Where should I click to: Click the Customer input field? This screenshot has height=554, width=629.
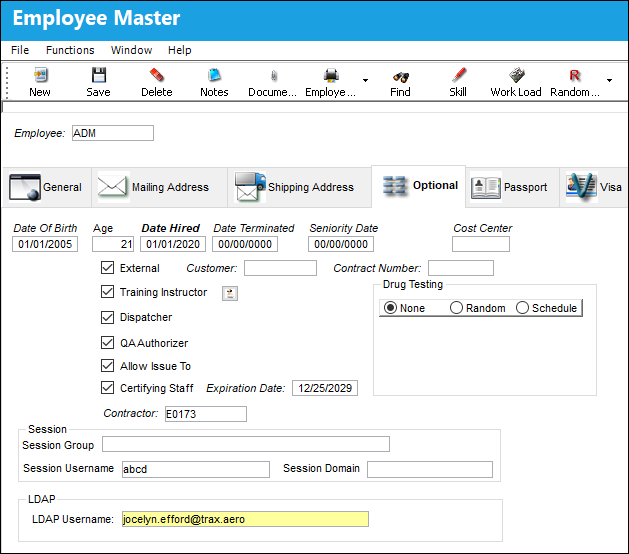click(x=280, y=268)
